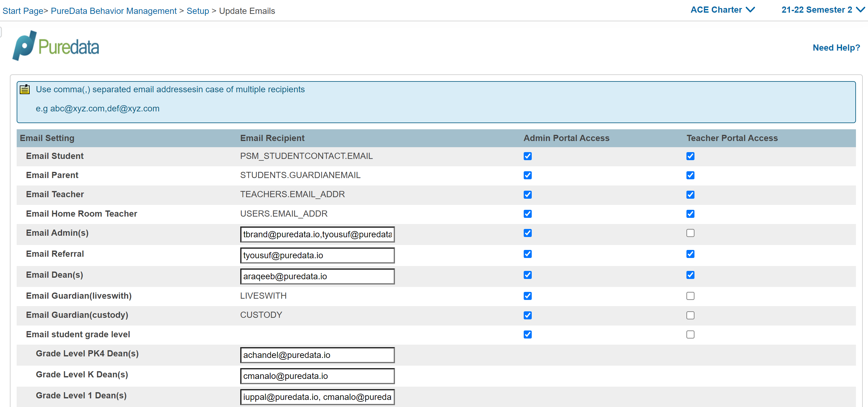The width and height of the screenshot is (868, 407).
Task: Click Grade Level K Dean(s) email field
Action: [317, 376]
